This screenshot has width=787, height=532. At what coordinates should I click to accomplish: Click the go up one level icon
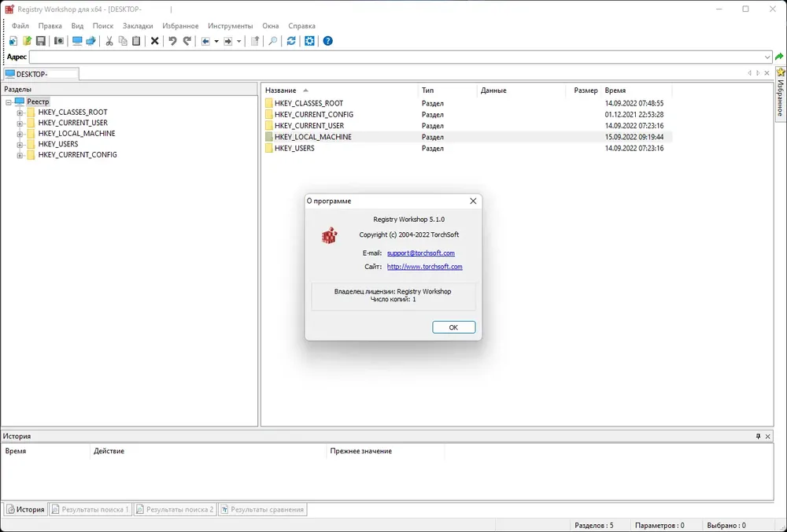[255, 41]
